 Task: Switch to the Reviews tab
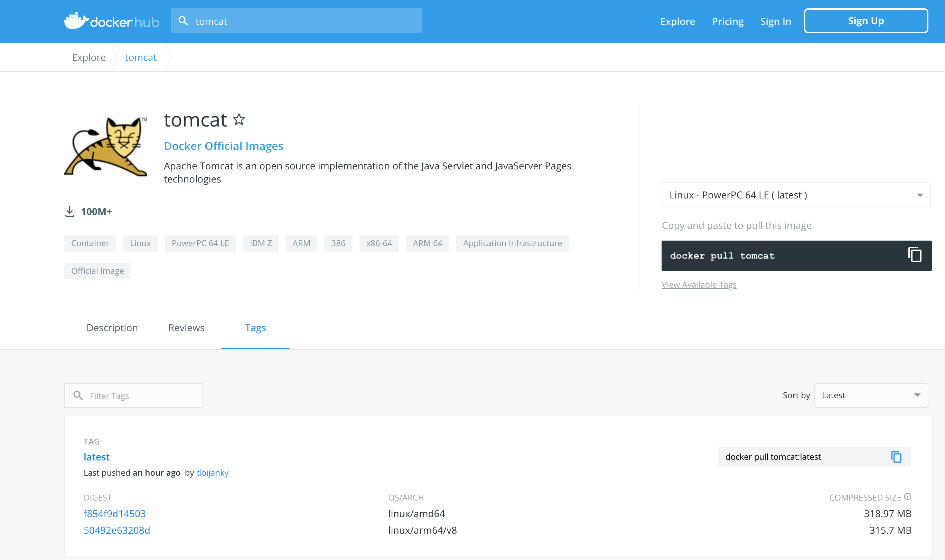pos(186,328)
